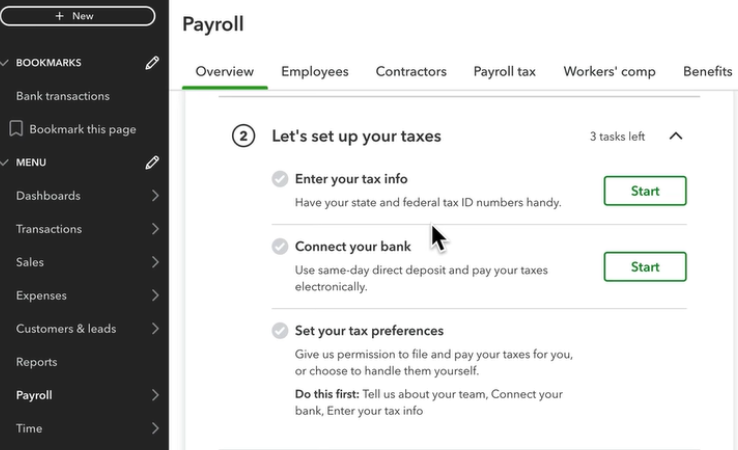
Task: Expand the Payroll submenu arrow
Action: tap(155, 395)
